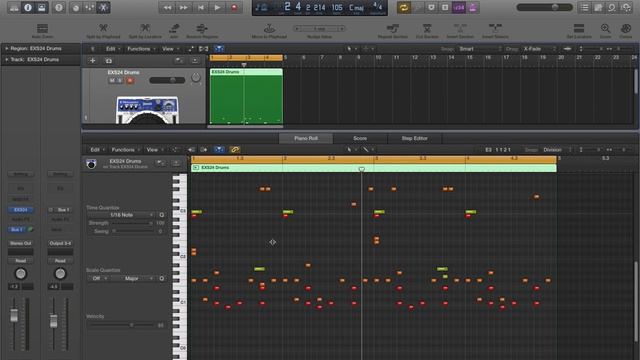640x360 pixels.
Task: Open the Snap Smart dropdown
Action: (x=480, y=49)
